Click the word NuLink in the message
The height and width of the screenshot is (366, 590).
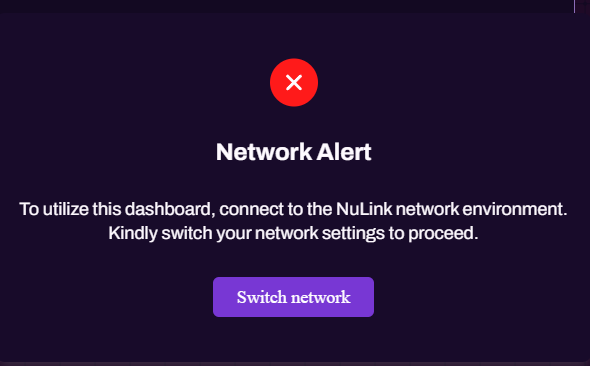(364, 209)
